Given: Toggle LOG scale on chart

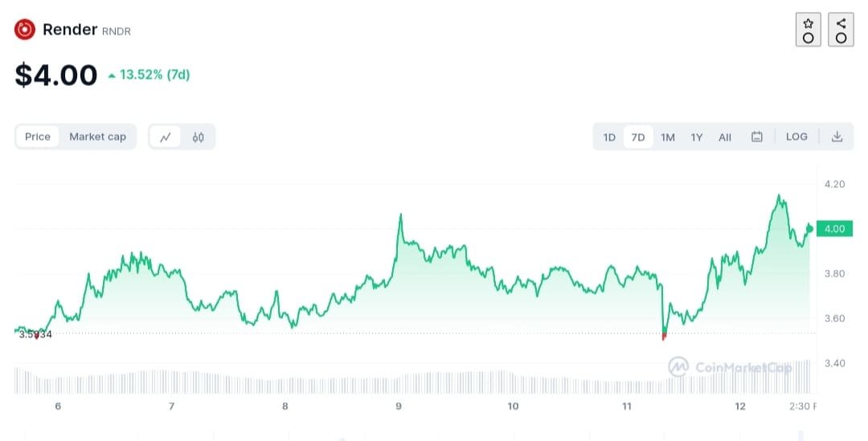Looking at the screenshot, I should [796, 137].
